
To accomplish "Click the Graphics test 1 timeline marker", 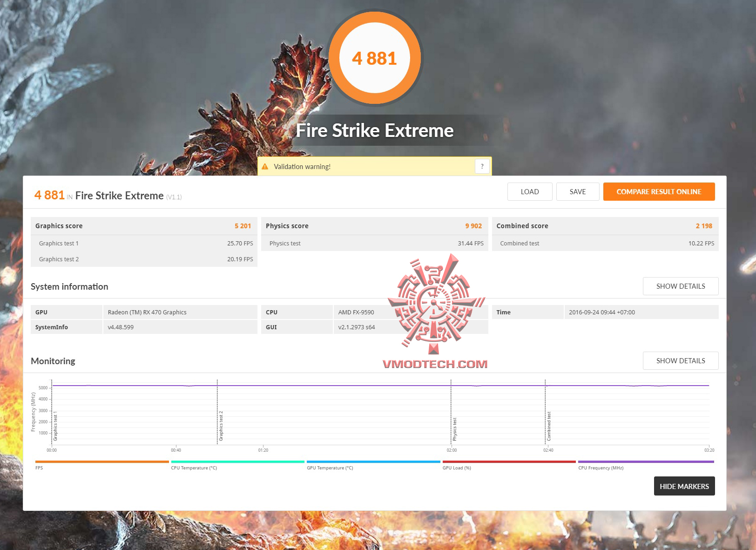I will click(x=55, y=426).
